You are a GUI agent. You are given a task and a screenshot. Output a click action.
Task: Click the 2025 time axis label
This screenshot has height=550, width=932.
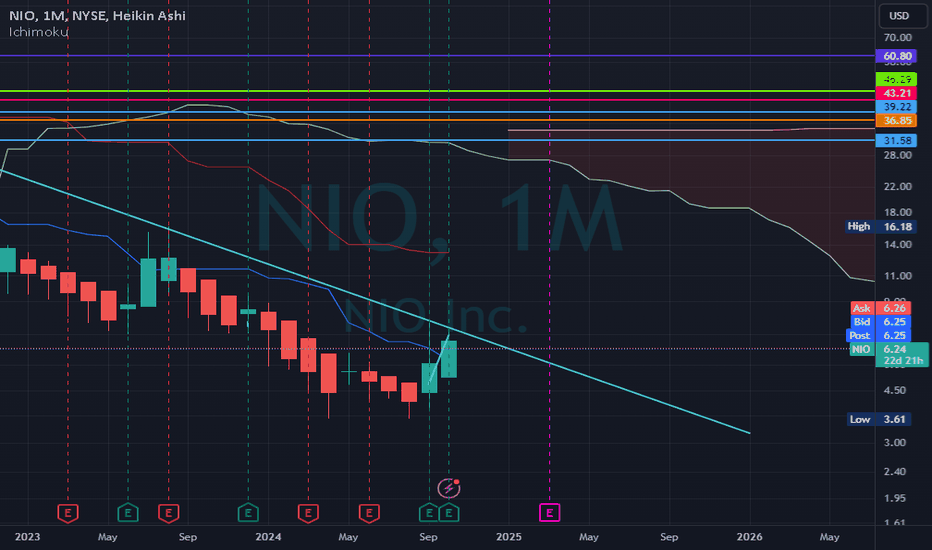tap(509, 537)
